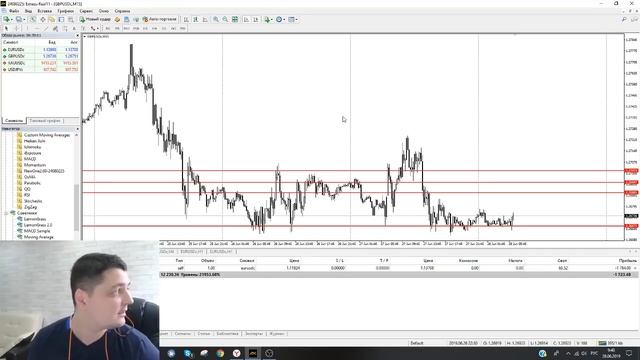Open the dropdown arrow beside Periods clock

284,20
